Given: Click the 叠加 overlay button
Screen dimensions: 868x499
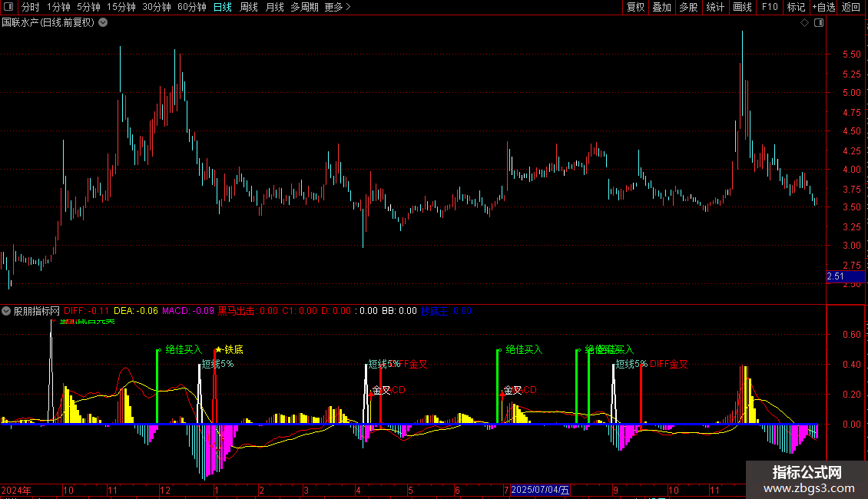Looking at the screenshot, I should coord(661,7).
